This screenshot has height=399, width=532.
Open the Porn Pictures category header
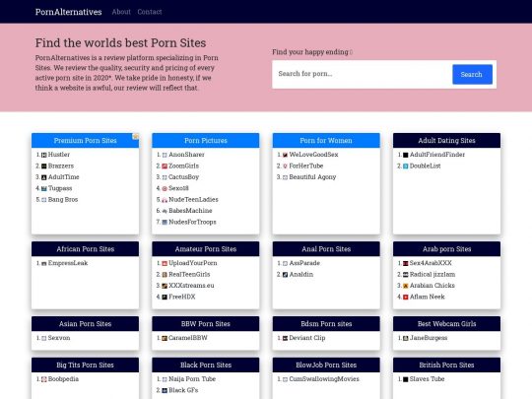pyautogui.click(x=206, y=141)
